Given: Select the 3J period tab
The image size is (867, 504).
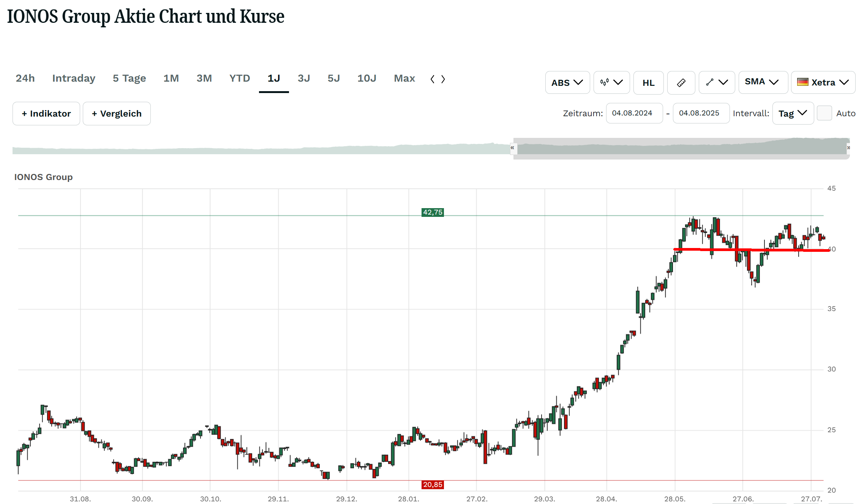Looking at the screenshot, I should 304,78.
